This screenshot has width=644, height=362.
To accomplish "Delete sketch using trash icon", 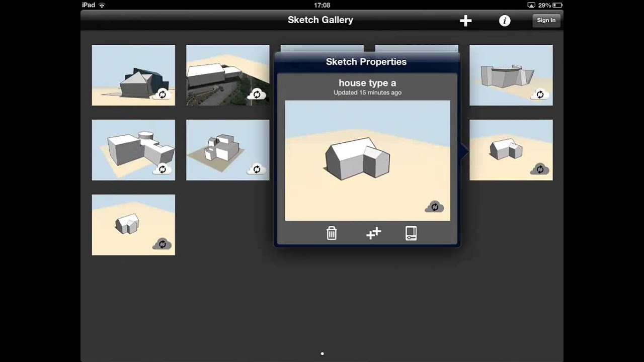I will pyautogui.click(x=332, y=233).
